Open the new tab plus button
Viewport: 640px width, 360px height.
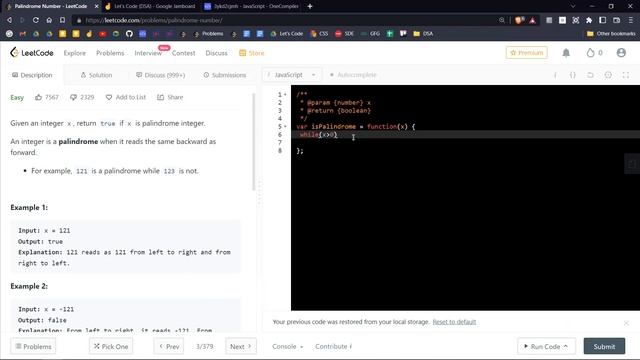pyautogui.click(x=310, y=6)
